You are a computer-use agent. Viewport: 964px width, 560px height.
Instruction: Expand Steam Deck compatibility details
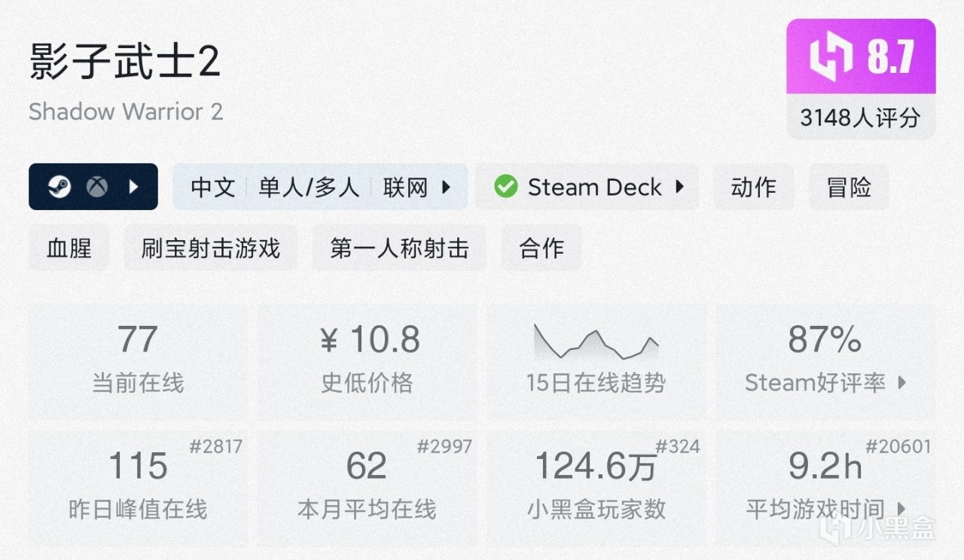[679, 187]
